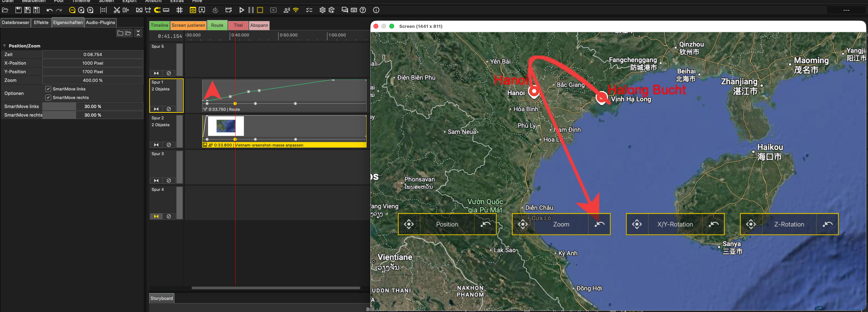
Task: Open settings with the first gear icon
Action: [323, 10]
